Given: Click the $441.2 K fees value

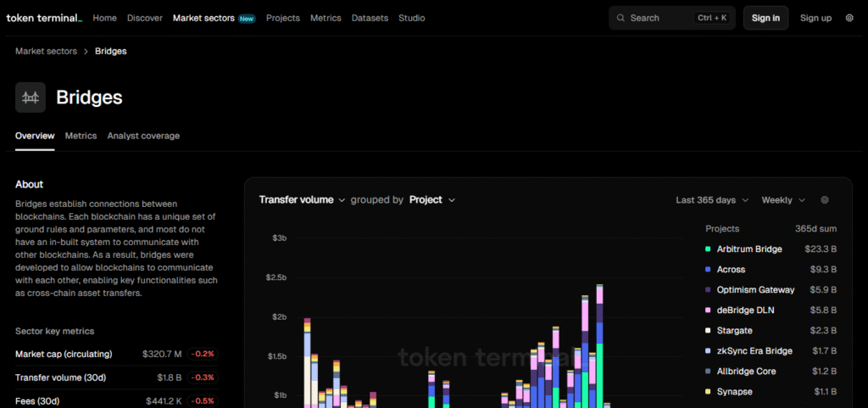Looking at the screenshot, I should (x=164, y=401).
